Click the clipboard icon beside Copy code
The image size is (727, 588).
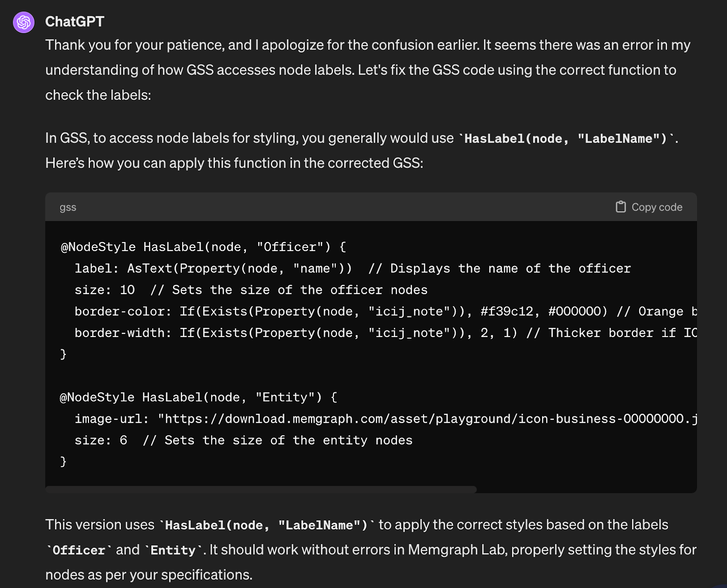point(620,207)
